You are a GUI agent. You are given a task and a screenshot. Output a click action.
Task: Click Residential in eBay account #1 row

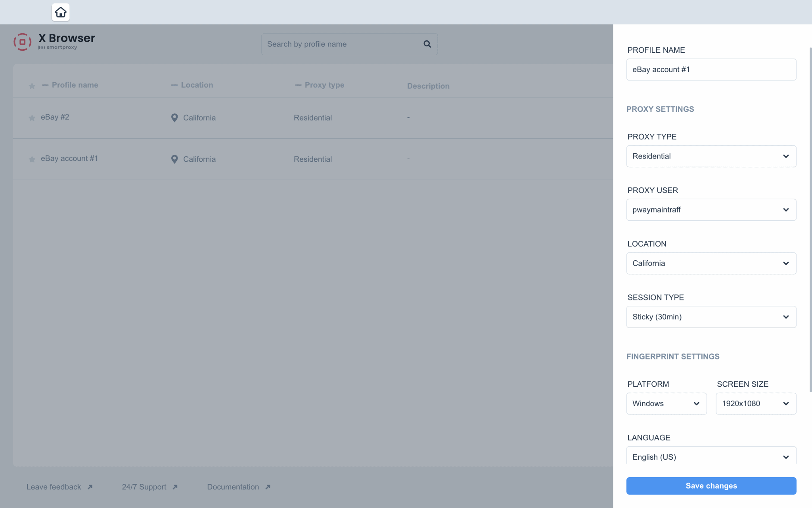tap(313, 159)
